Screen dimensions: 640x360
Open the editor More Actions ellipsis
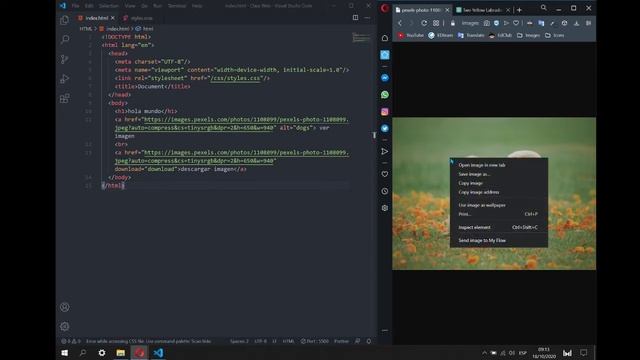[367, 18]
